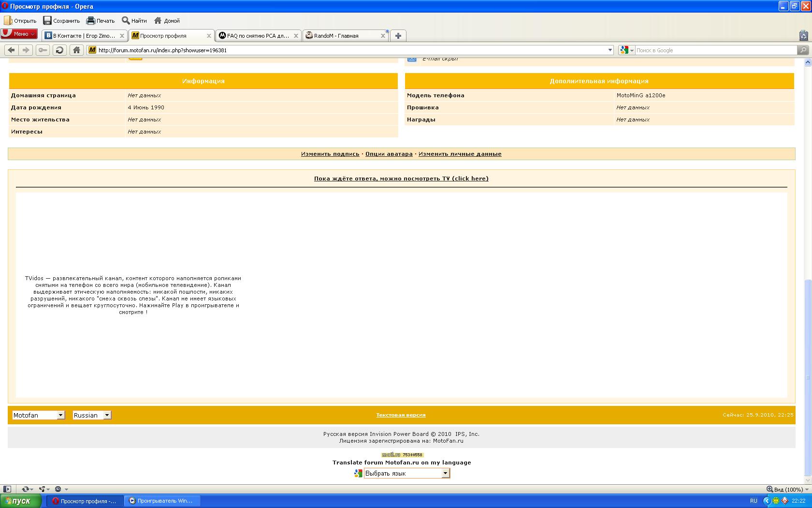Viewport: 812px width, 508px height.
Task: Open a new tab with the plus button
Action: (x=398, y=36)
